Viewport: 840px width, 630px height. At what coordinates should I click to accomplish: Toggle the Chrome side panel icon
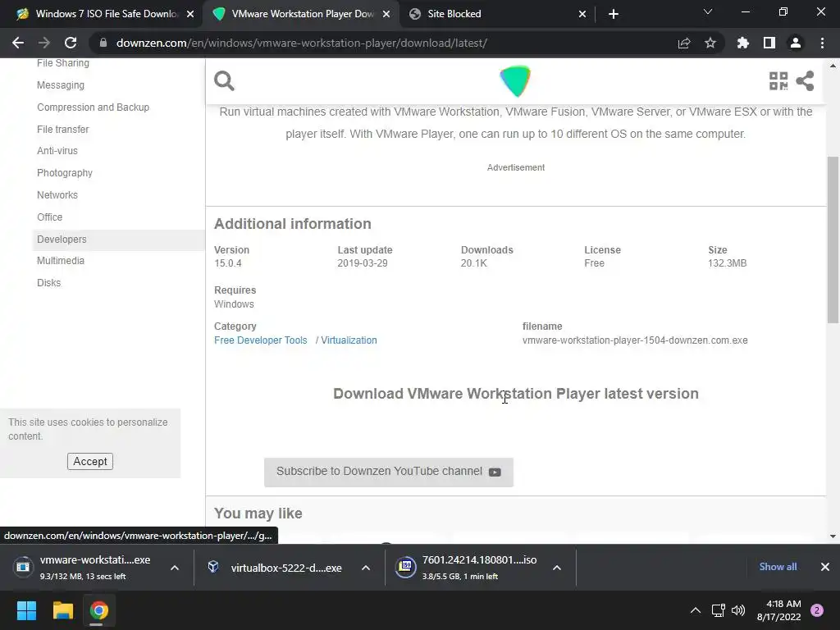point(769,43)
